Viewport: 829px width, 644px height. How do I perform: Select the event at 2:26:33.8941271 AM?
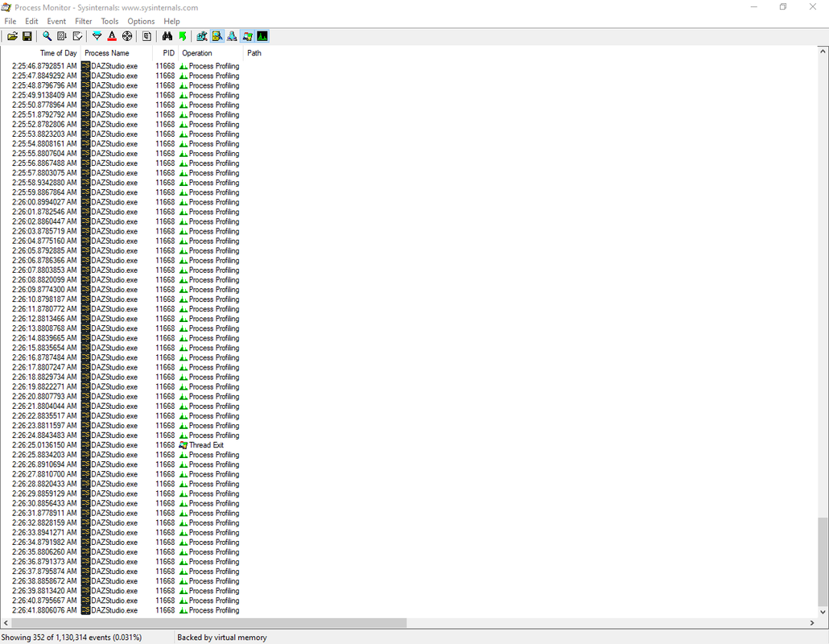tap(409, 532)
